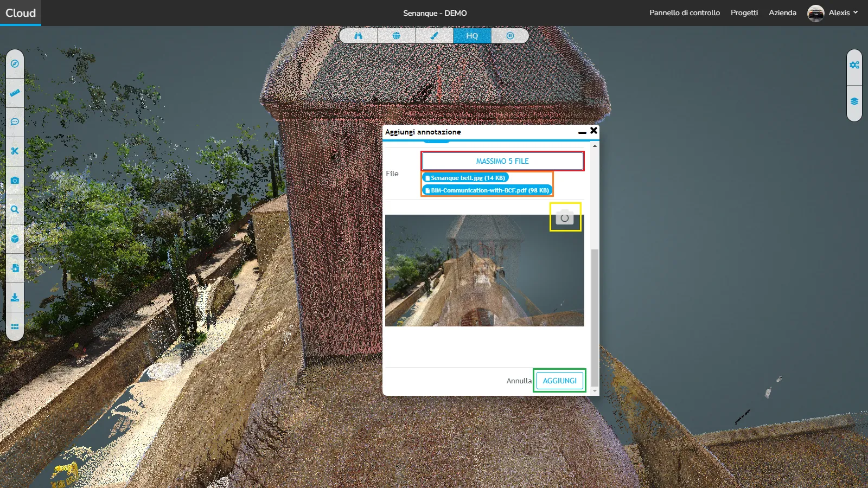
Task: Select the 3D cube object tool
Action: pos(15,239)
